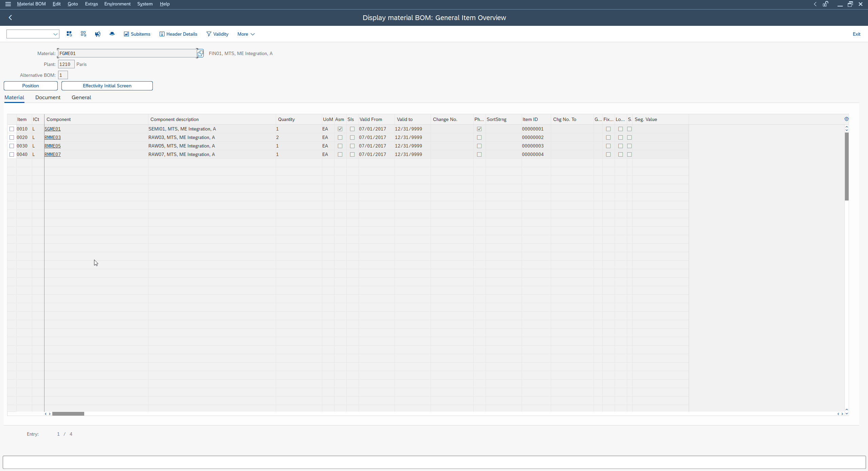This screenshot has height=471, width=868.
Task: Click the Component column header
Action: click(96, 119)
